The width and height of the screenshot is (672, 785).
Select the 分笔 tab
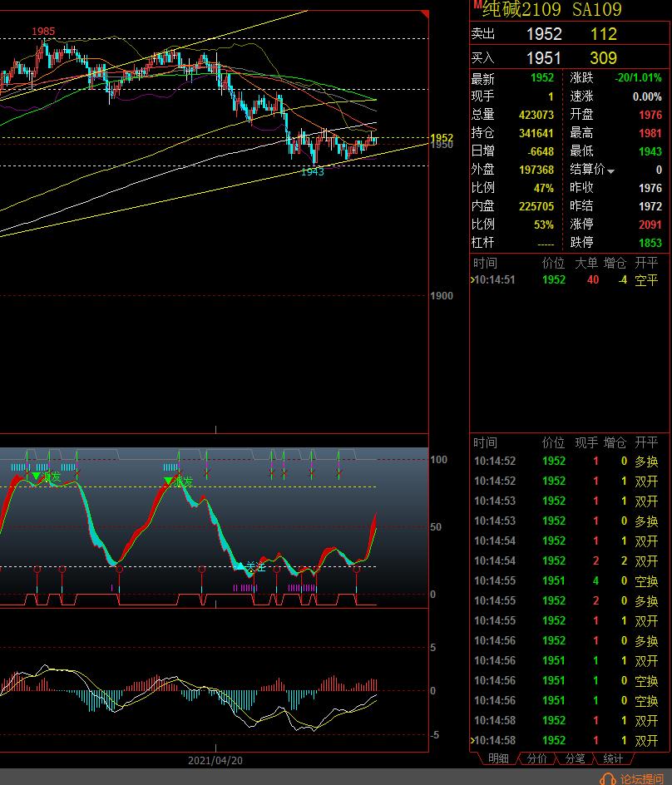coord(575,758)
